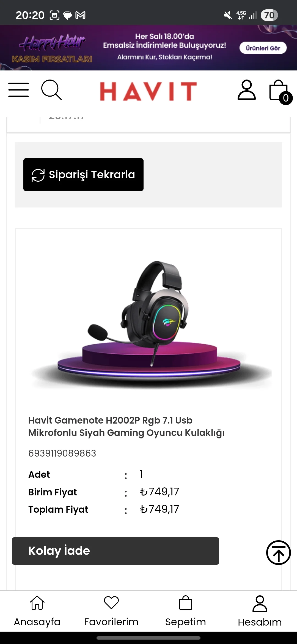Tap the Happy Hour Kasım Fırsatları banner

[148, 48]
